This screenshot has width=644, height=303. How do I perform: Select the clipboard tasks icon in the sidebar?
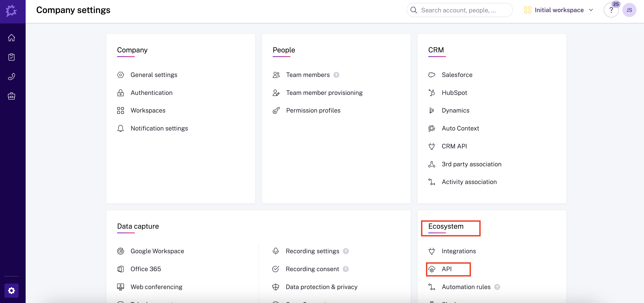(x=11, y=57)
